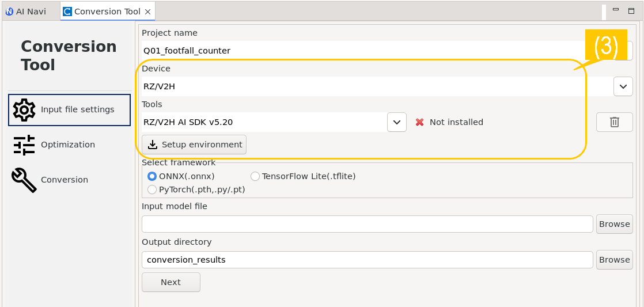Expand the Device dropdown arrow
This screenshot has height=307, width=644.
(x=623, y=86)
